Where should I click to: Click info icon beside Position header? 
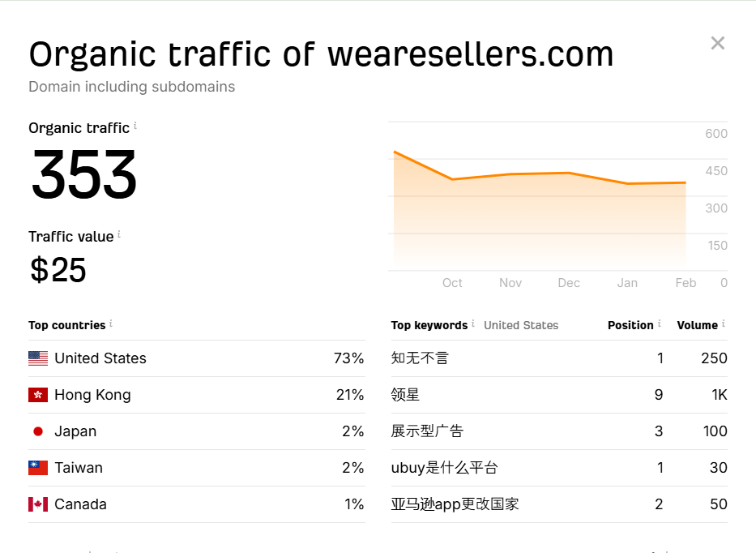tap(660, 324)
